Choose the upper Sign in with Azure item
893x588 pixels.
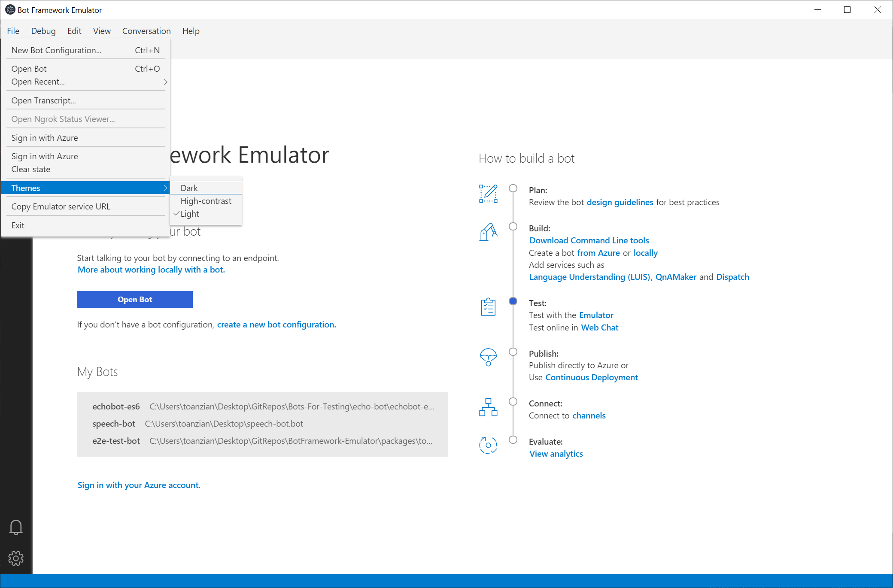(x=86, y=138)
